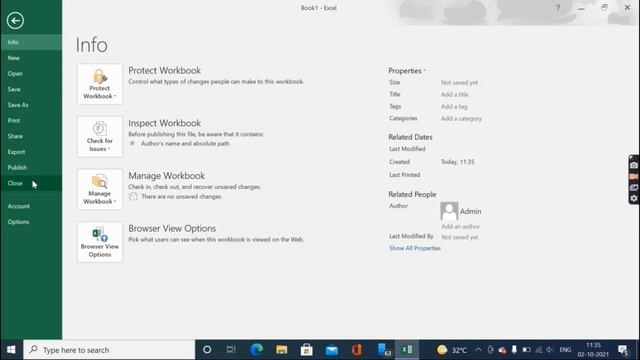The image size is (640, 360).
Task: Choose Share in the sidebar
Action: point(31,136)
